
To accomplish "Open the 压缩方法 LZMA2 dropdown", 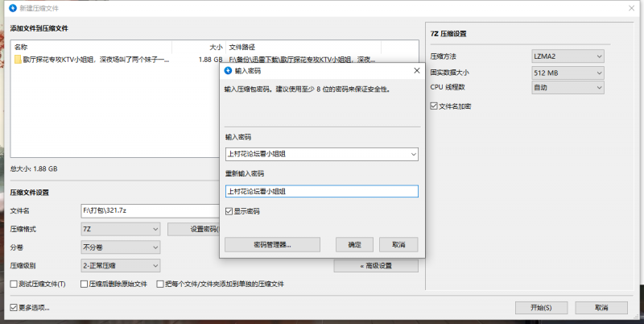I will coord(568,56).
